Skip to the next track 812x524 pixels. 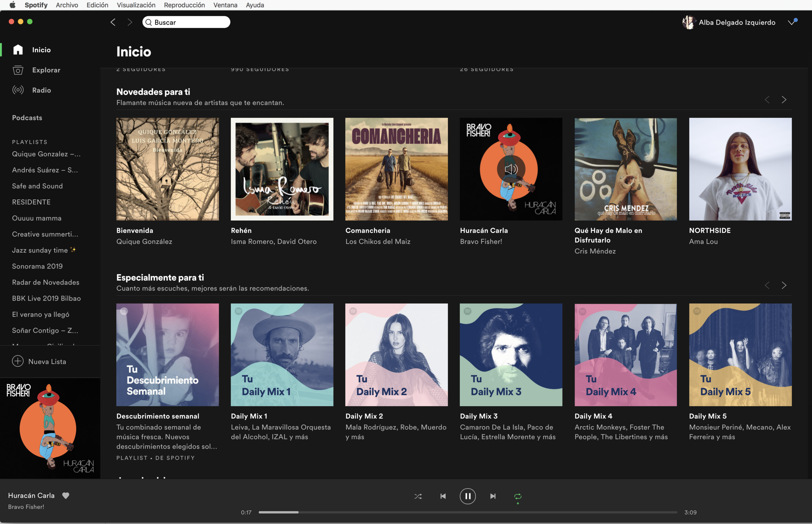[x=493, y=496]
